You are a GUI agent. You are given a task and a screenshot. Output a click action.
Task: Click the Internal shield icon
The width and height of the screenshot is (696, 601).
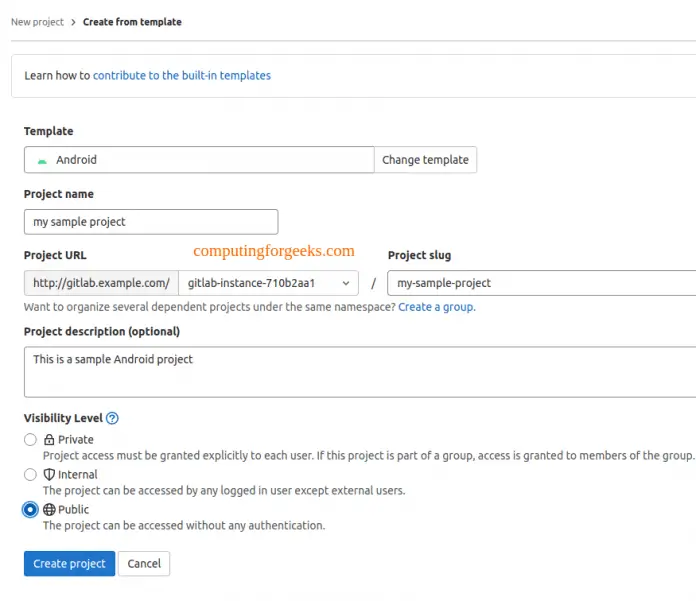point(49,475)
